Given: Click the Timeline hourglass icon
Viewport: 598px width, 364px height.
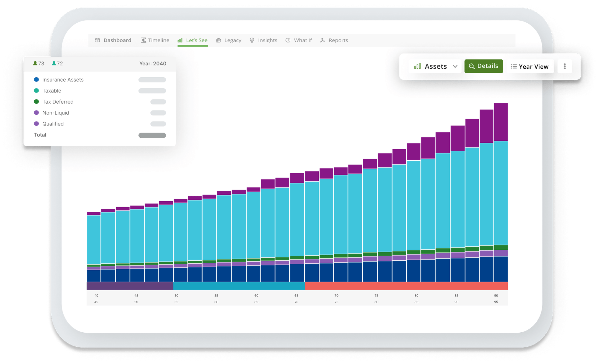Looking at the screenshot, I should click(144, 40).
